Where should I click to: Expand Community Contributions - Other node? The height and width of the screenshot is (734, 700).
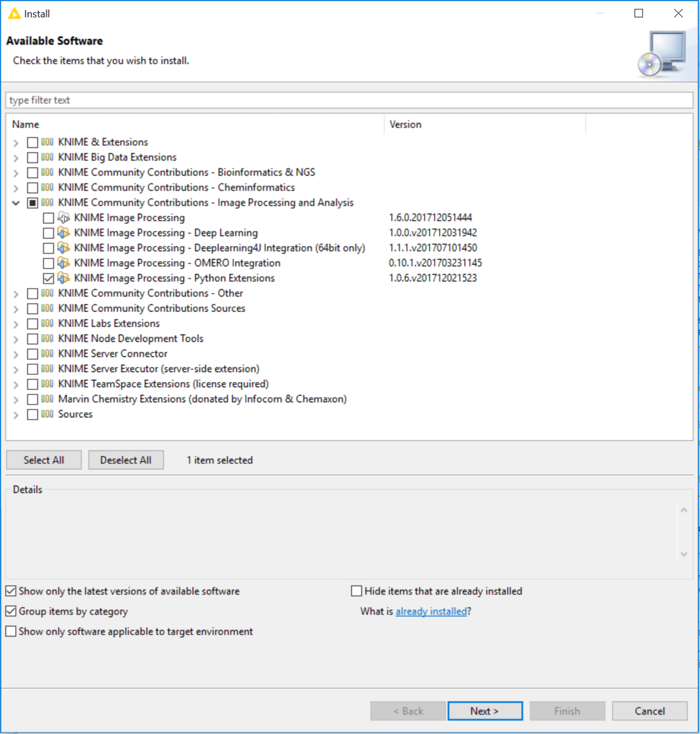point(16,294)
